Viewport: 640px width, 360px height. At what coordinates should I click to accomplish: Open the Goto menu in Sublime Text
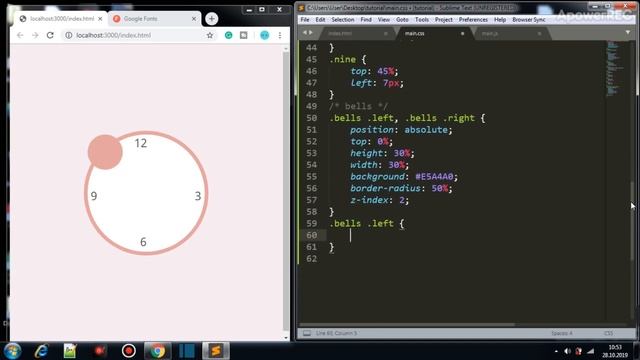click(x=402, y=20)
